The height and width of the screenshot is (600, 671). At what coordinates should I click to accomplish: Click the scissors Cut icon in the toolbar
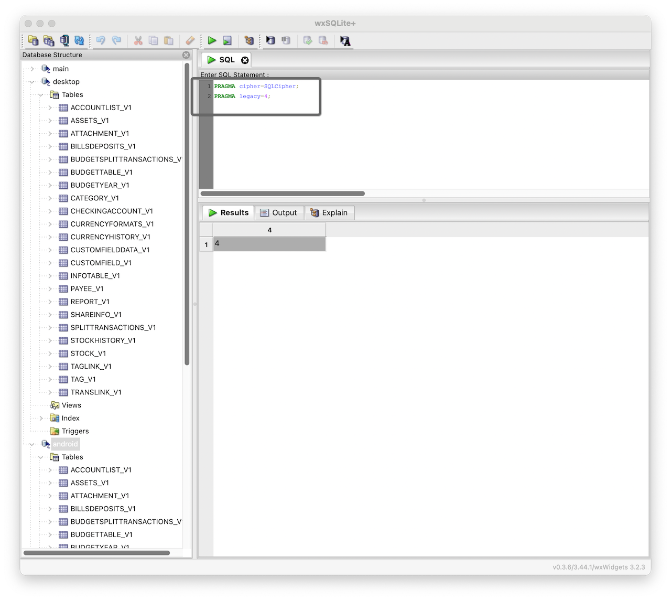point(138,40)
